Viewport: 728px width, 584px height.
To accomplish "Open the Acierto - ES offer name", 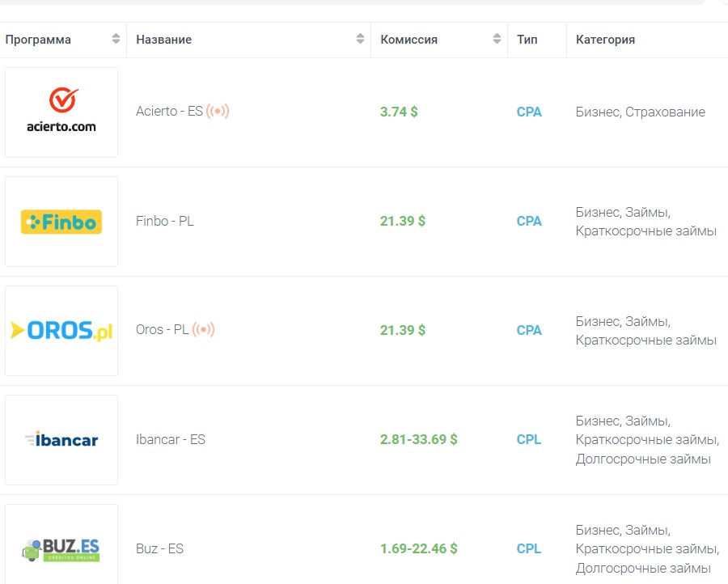I will pos(169,112).
